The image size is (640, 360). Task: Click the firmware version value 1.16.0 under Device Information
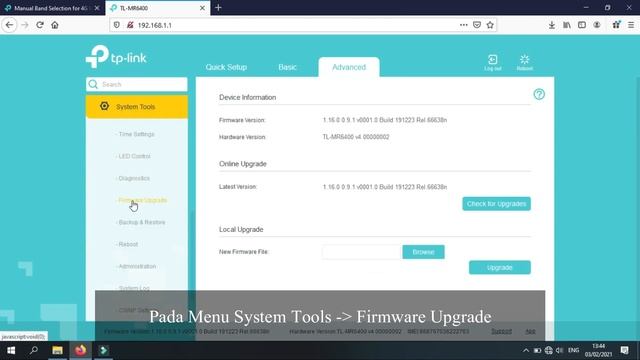384,120
